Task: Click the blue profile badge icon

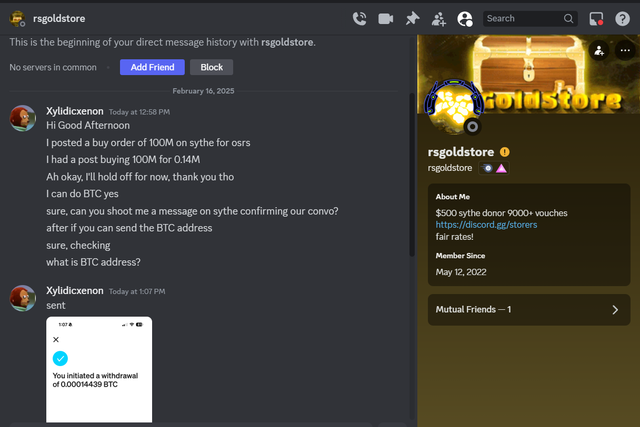Action: click(487, 168)
